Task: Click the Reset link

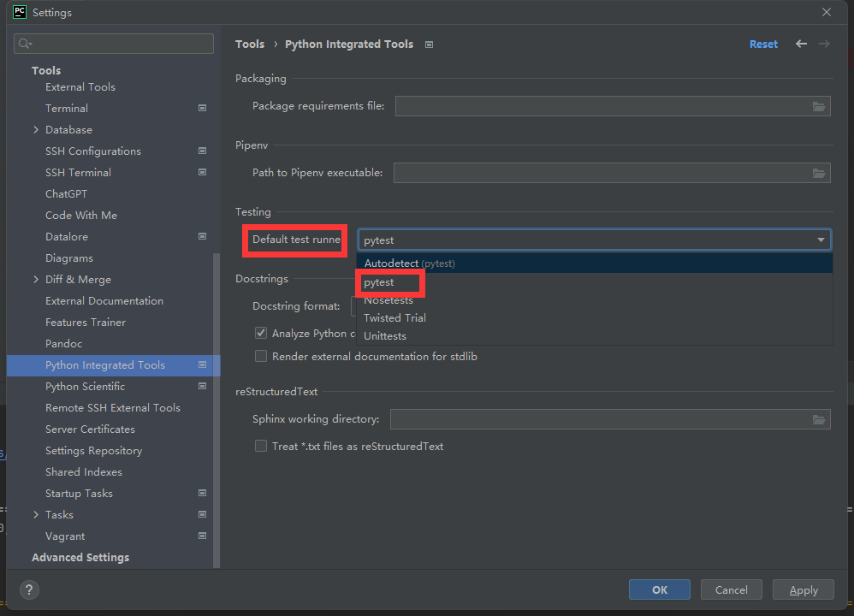Action: click(763, 44)
